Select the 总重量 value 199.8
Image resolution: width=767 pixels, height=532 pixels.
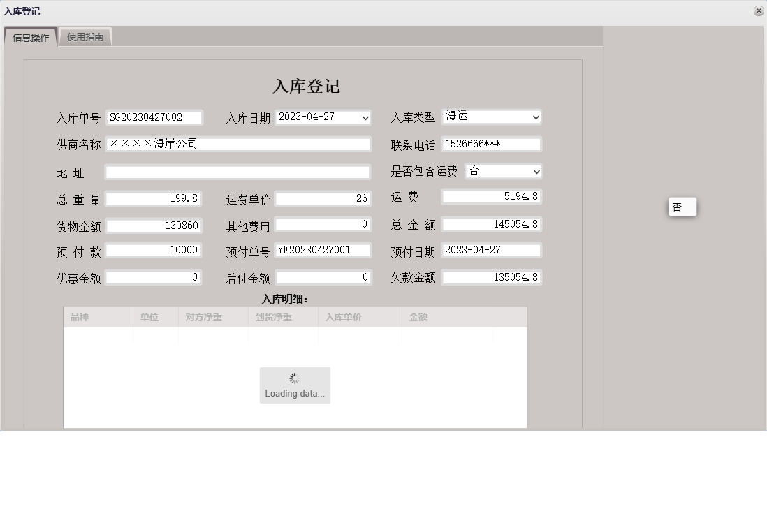[154, 198]
